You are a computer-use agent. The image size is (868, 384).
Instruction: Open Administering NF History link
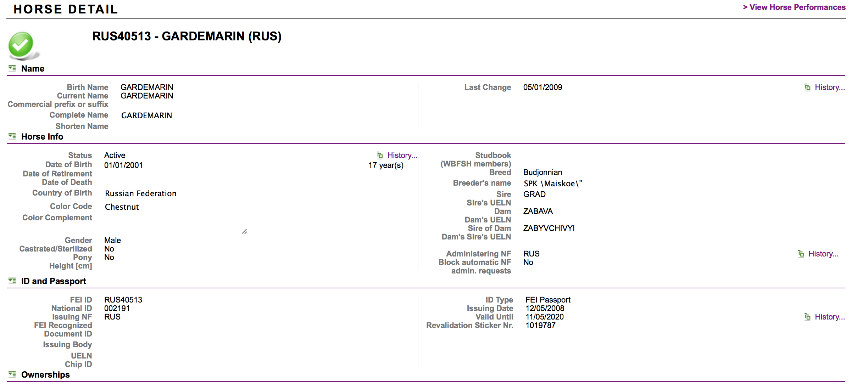(x=823, y=254)
